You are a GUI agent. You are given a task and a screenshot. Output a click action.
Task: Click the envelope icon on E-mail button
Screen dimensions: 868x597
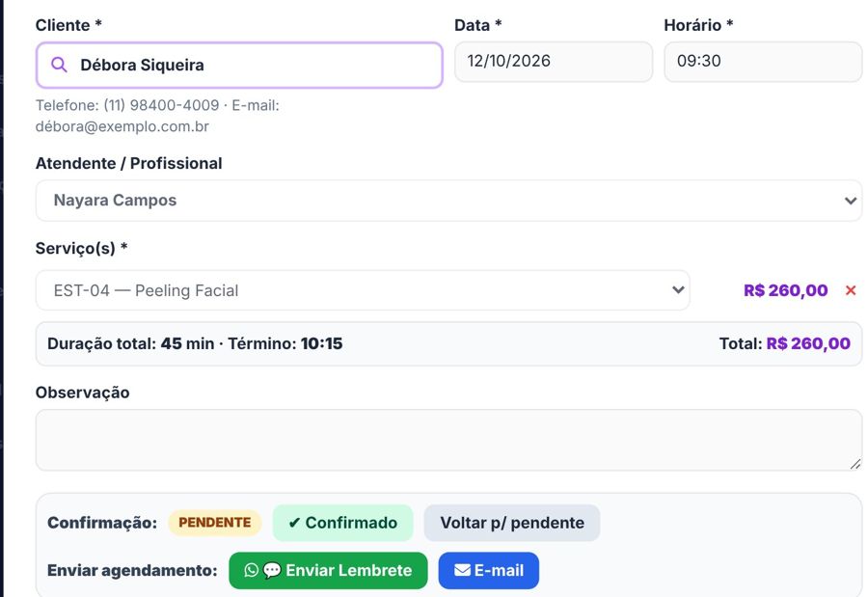(462, 570)
